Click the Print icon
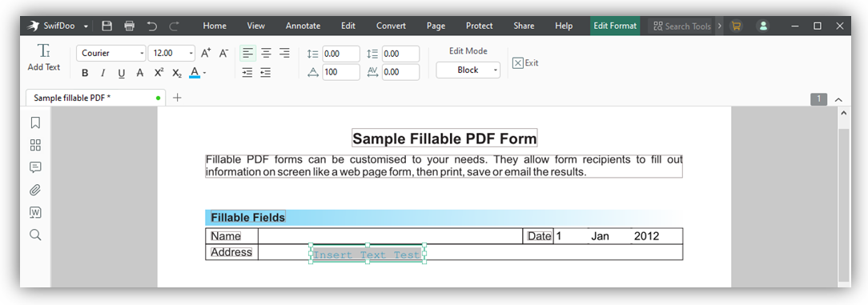The image size is (868, 305). (130, 26)
